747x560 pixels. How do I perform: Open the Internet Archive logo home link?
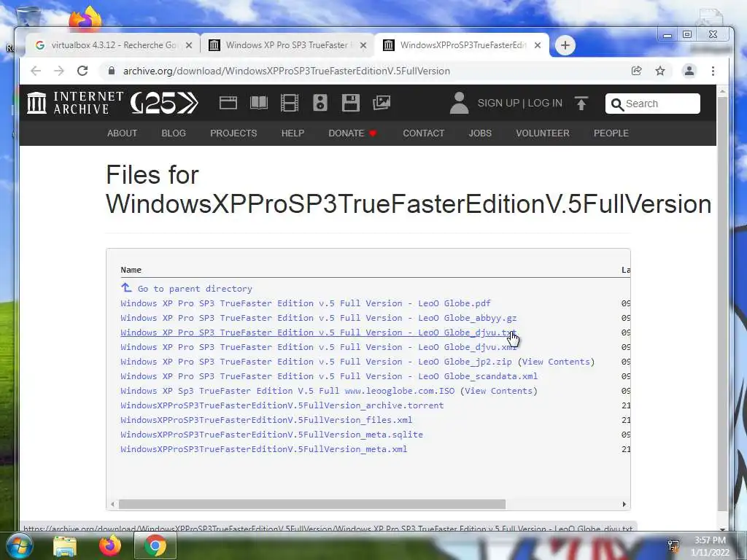pyautogui.click(x=75, y=103)
